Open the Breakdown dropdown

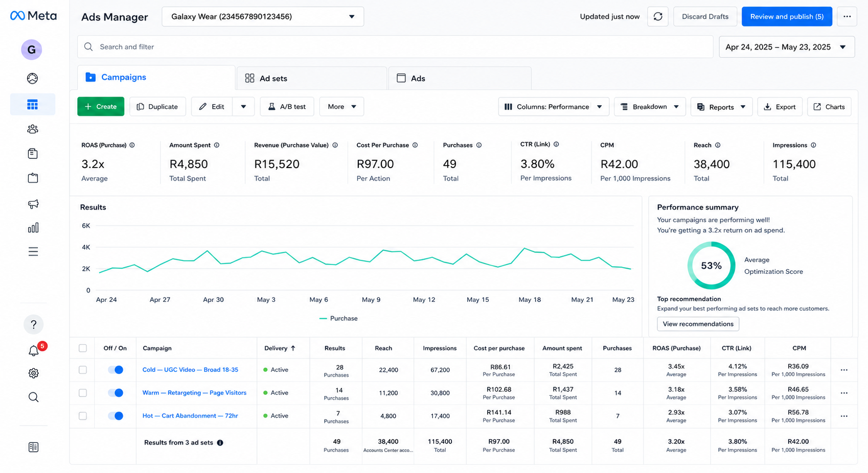(650, 107)
